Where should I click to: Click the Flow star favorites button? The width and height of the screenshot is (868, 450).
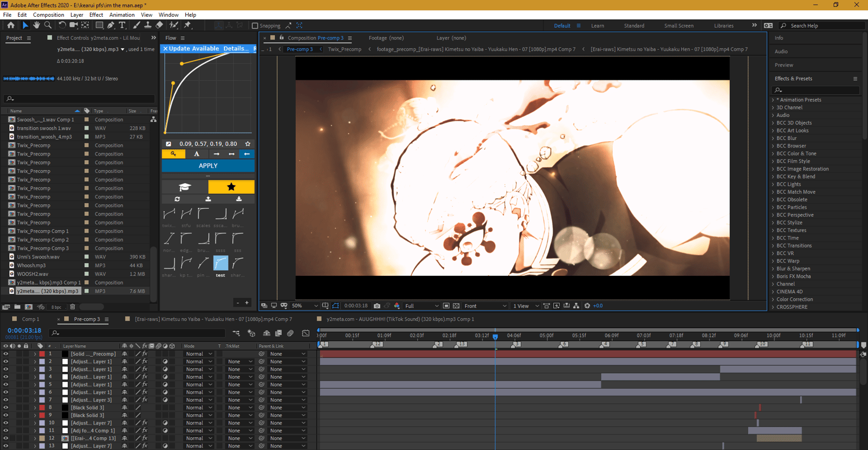coord(231,187)
